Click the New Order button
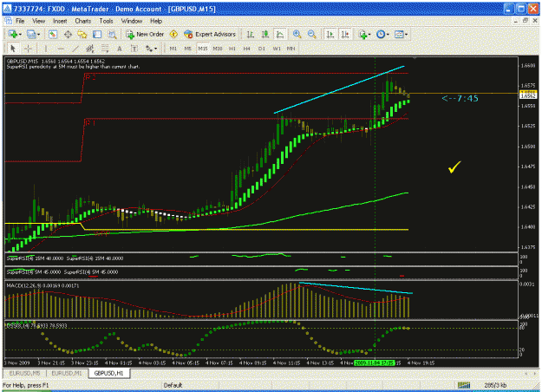This screenshot has width=542, height=392. coord(145,34)
